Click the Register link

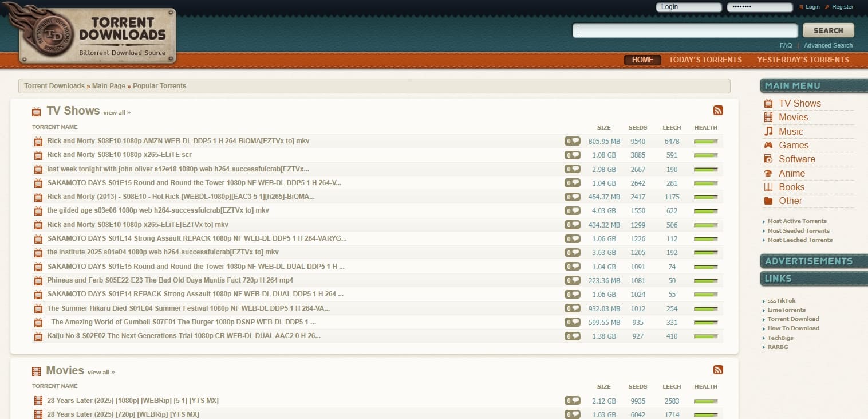tap(843, 7)
